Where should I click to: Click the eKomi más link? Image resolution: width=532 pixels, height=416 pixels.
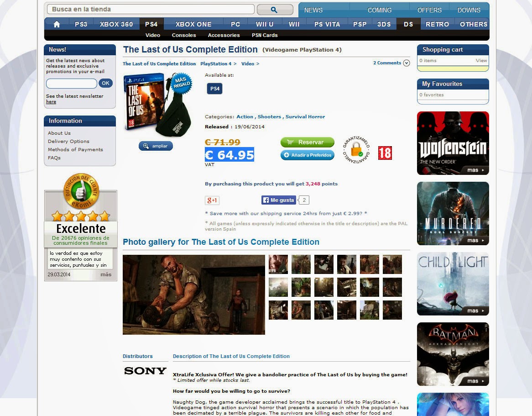tap(106, 274)
